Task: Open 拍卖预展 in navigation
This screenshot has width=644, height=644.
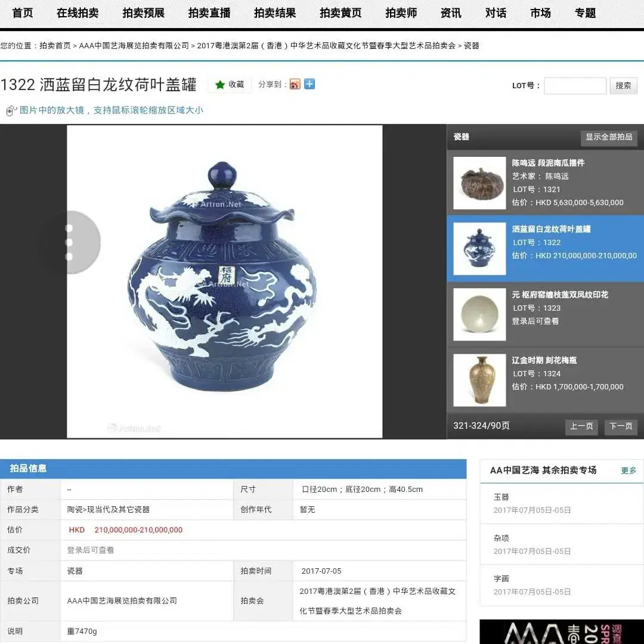Action: pos(143,13)
